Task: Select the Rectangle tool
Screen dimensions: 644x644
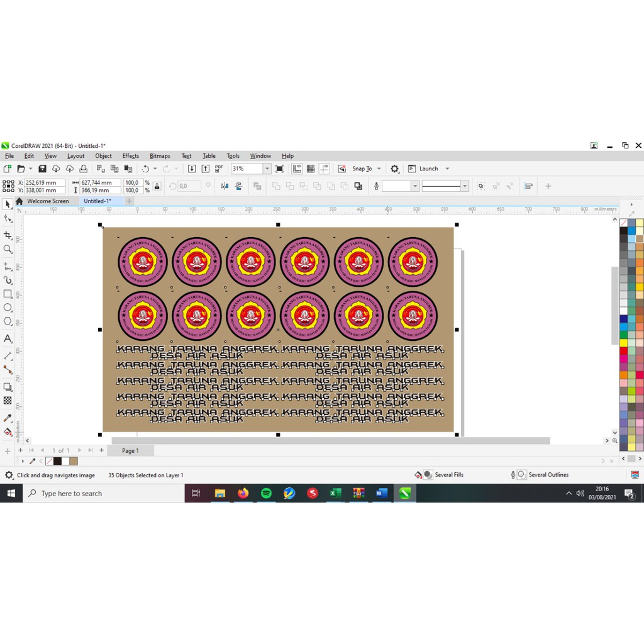Action: [8, 294]
